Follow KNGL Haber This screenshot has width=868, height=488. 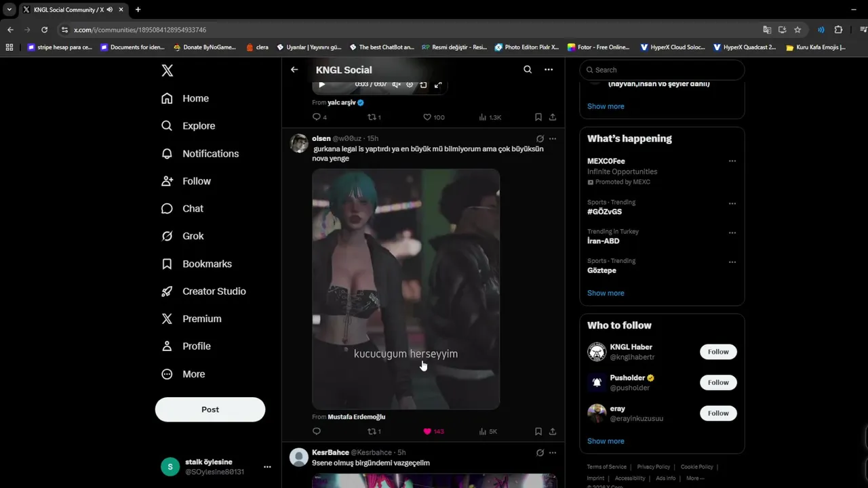point(718,352)
